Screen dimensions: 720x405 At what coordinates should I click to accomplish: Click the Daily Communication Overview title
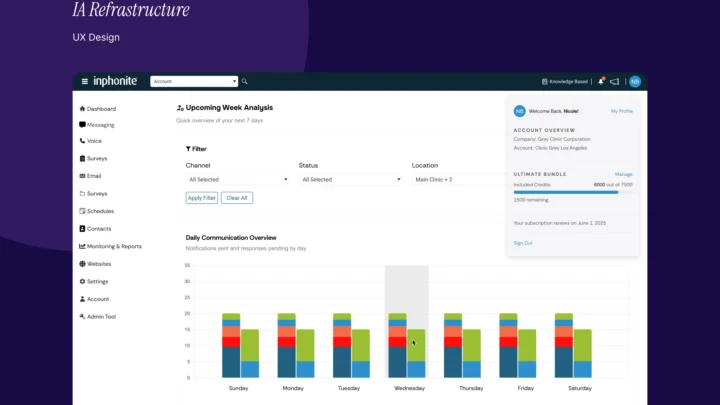click(x=231, y=237)
